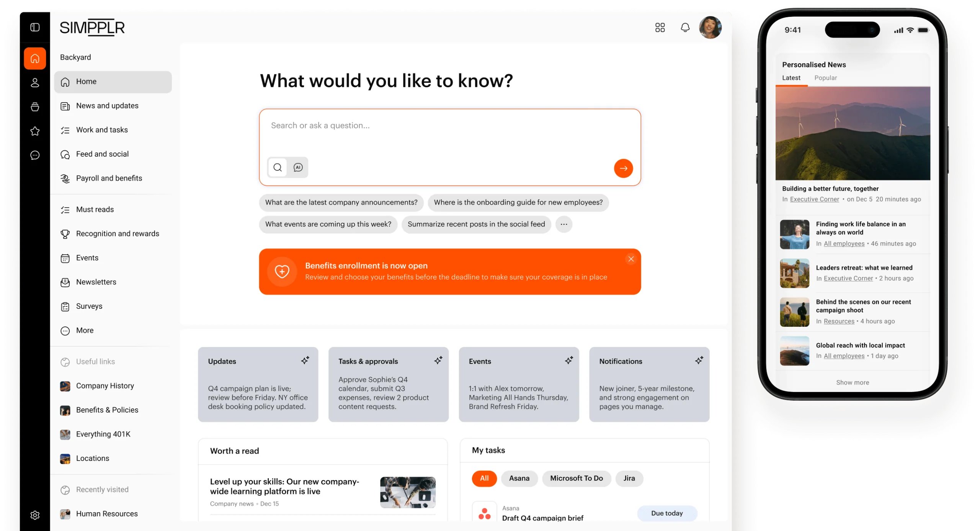Open the chat bubble icon in rail
The image size is (980, 531).
(x=35, y=155)
